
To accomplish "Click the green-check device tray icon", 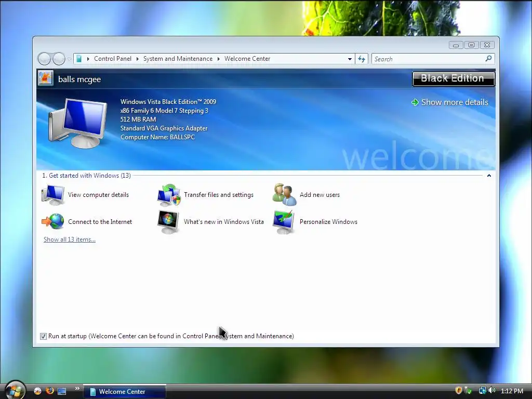I will tap(468, 391).
